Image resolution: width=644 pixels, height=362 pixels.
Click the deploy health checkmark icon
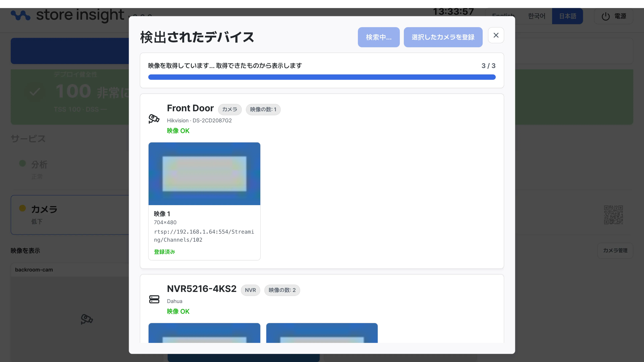35,92
